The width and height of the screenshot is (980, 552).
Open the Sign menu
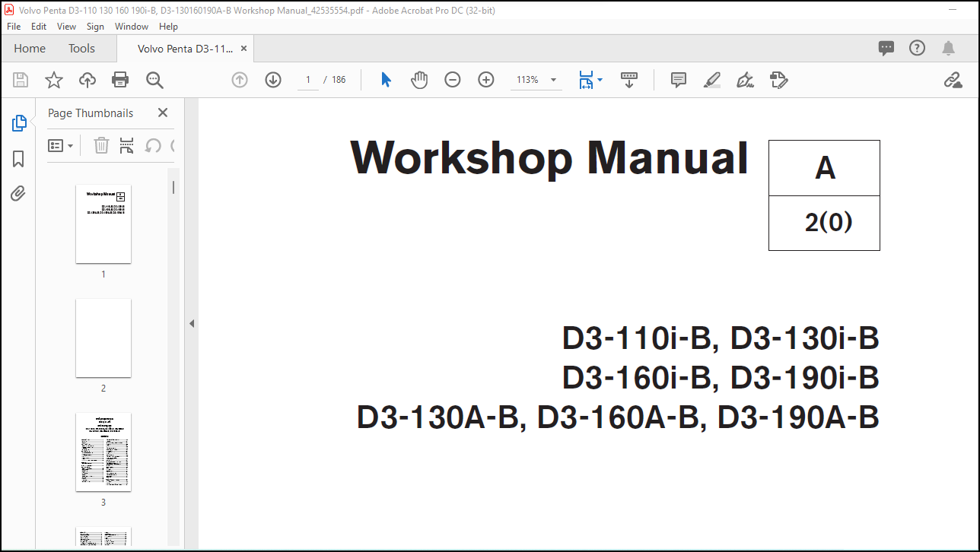95,26
